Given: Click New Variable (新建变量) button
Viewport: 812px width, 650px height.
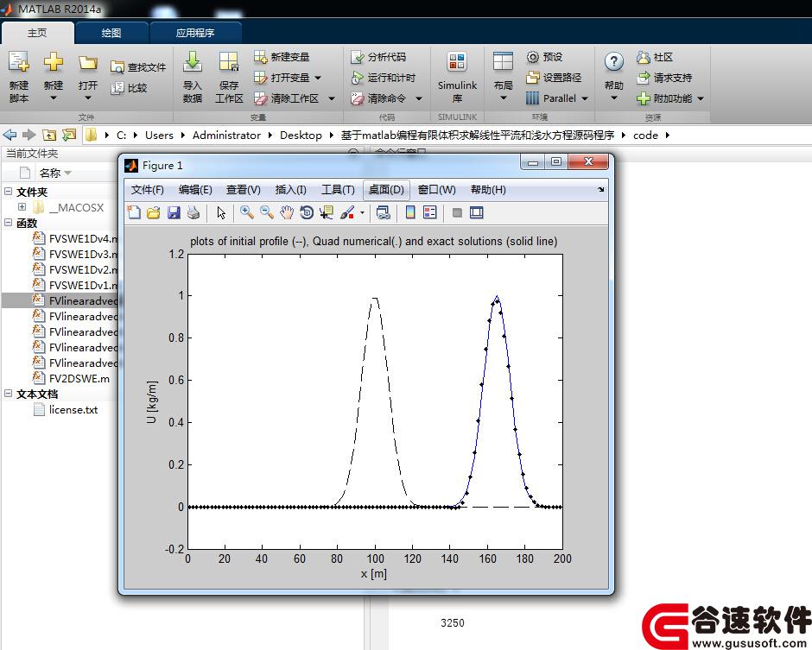Looking at the screenshot, I should [282, 57].
